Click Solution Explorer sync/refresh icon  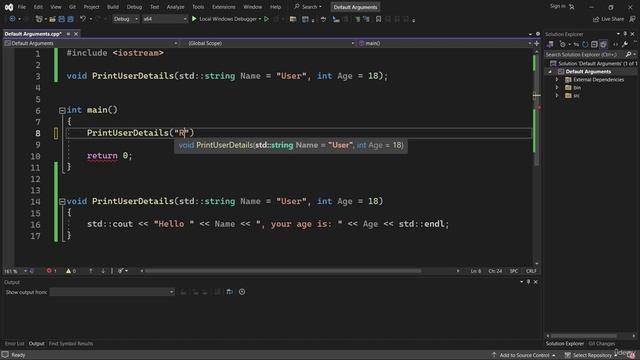point(585,44)
